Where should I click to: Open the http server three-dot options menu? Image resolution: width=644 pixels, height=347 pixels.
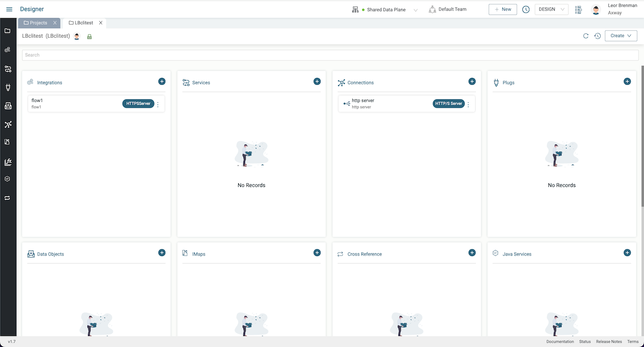coord(468,105)
